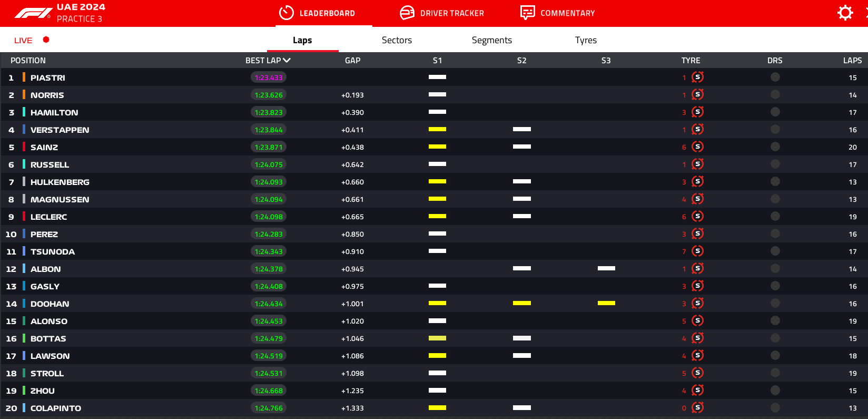
Task: Click Piastri's soft tyre icon
Action: coord(697,77)
